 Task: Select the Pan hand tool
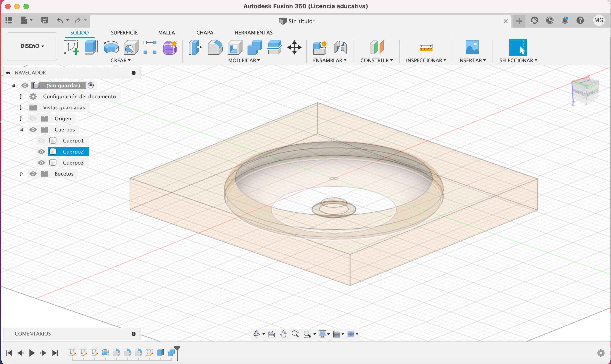[283, 334]
